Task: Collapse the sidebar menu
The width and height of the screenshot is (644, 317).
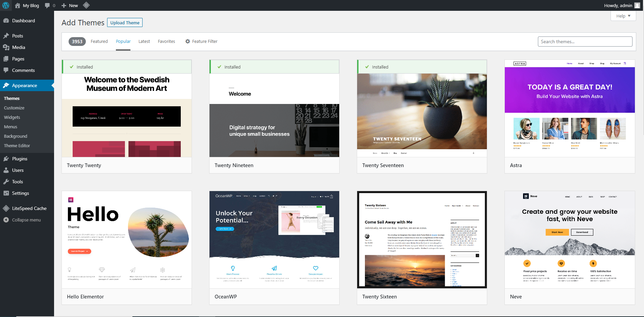Action: click(x=26, y=220)
